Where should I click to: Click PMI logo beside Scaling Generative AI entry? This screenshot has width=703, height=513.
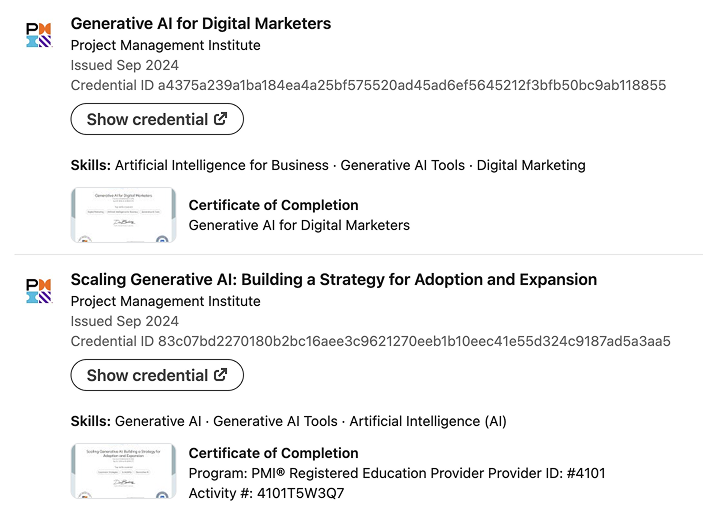tap(38, 290)
